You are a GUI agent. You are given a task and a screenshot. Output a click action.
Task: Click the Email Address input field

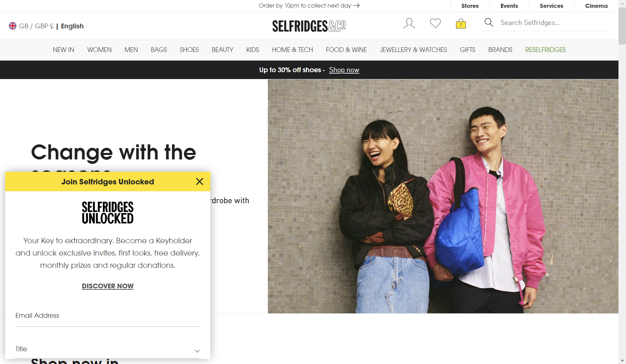pyautogui.click(x=108, y=316)
